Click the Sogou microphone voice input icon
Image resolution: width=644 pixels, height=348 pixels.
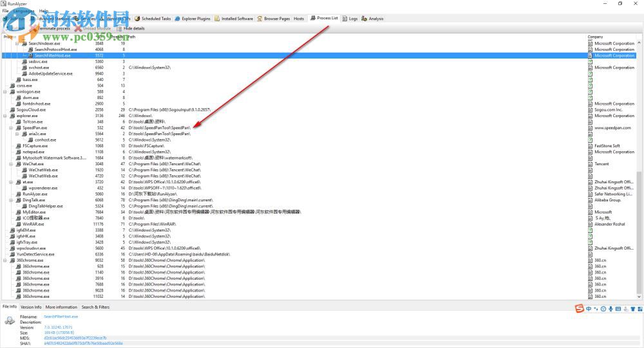[x=611, y=309]
